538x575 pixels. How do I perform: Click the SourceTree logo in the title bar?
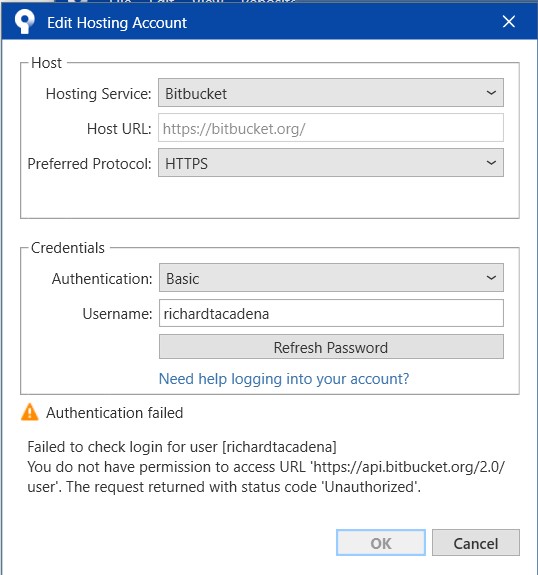[x=25, y=22]
